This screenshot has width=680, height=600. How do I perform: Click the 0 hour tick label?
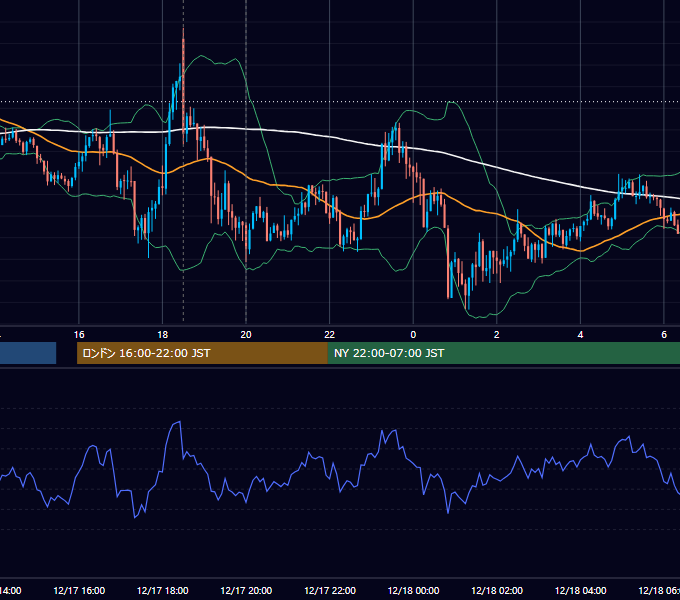pyautogui.click(x=413, y=335)
